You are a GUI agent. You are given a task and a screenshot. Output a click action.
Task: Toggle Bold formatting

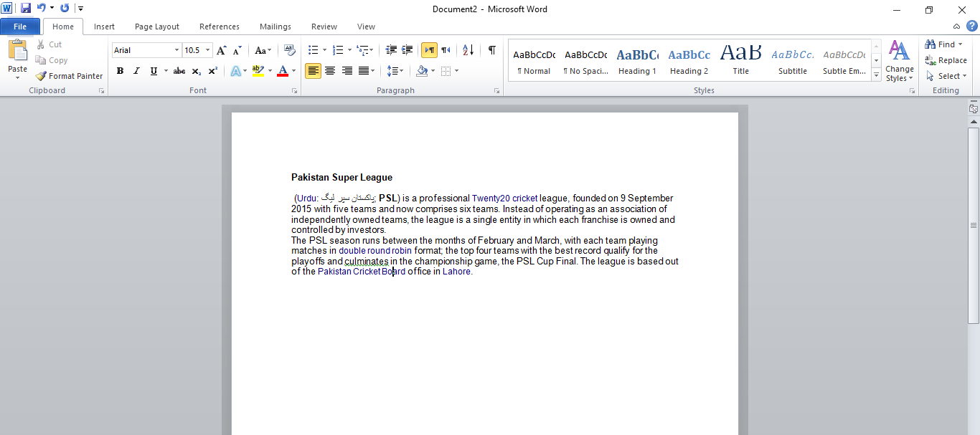(120, 71)
